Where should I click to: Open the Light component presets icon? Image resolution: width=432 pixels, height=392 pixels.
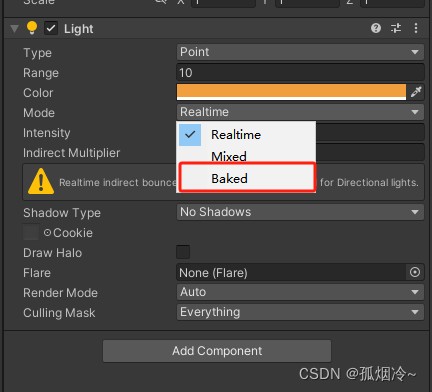[x=396, y=28]
